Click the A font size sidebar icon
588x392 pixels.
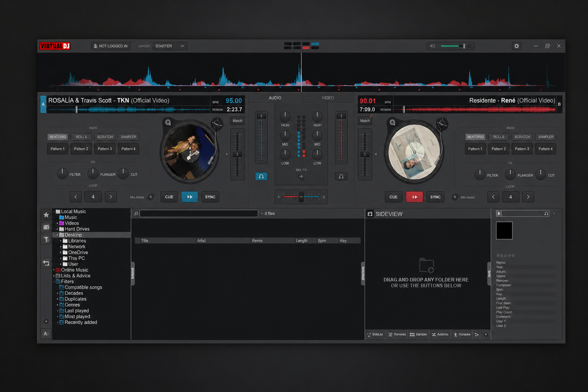(x=46, y=334)
